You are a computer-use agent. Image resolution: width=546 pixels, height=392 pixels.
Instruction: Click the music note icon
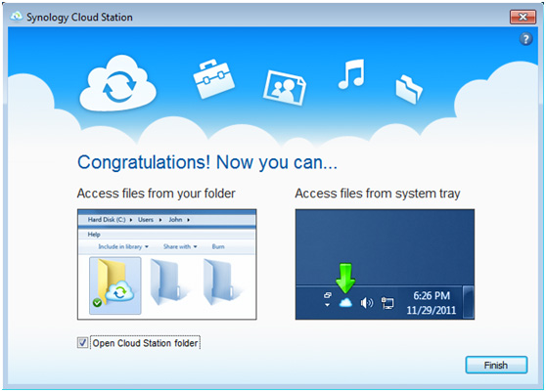pyautogui.click(x=351, y=74)
